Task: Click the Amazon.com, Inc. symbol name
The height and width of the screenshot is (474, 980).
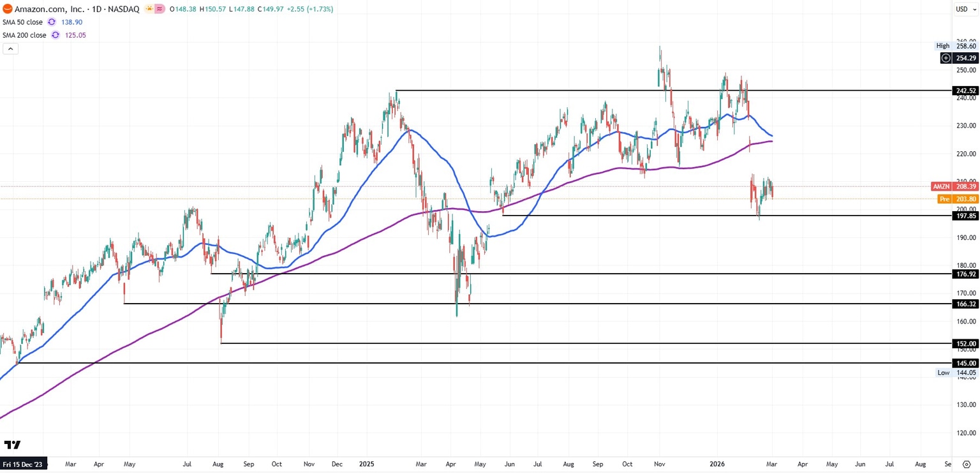Action: (50, 9)
